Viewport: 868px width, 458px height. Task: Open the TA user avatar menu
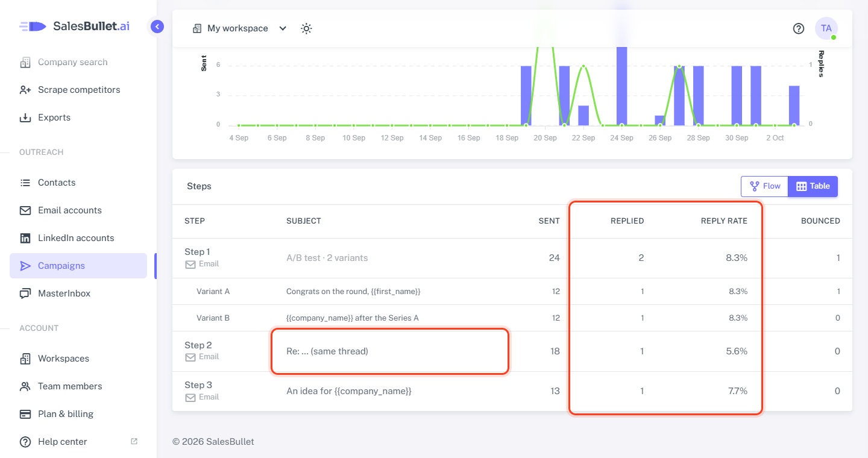click(x=826, y=28)
